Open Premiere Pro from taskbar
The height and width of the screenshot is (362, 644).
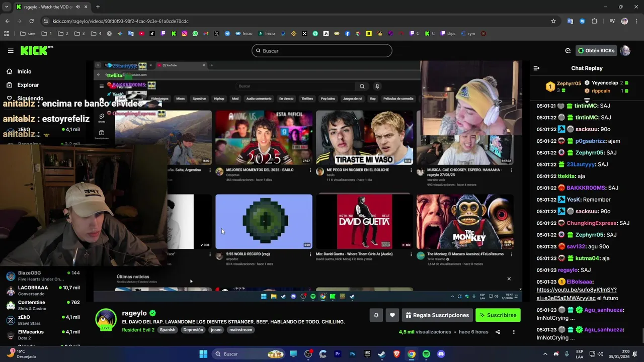pyautogui.click(x=338, y=354)
